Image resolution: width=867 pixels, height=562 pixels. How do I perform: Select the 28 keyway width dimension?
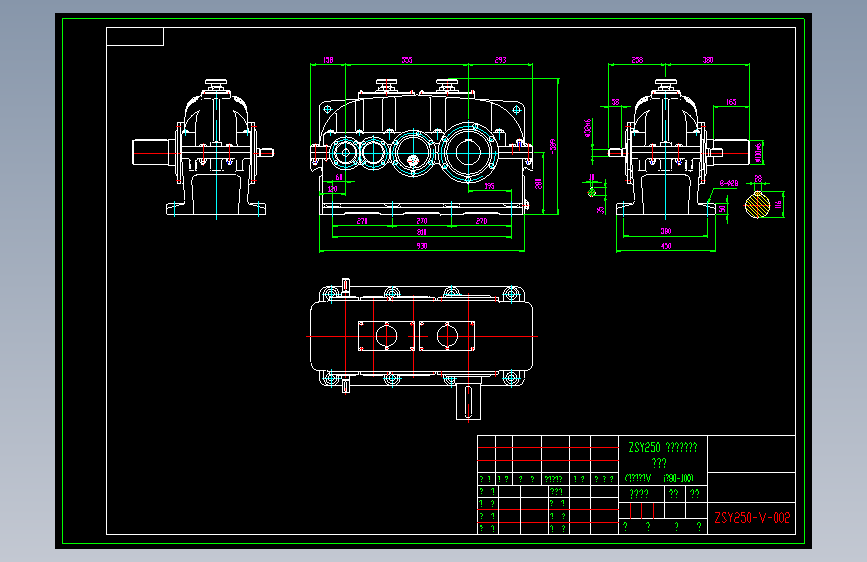[758, 179]
